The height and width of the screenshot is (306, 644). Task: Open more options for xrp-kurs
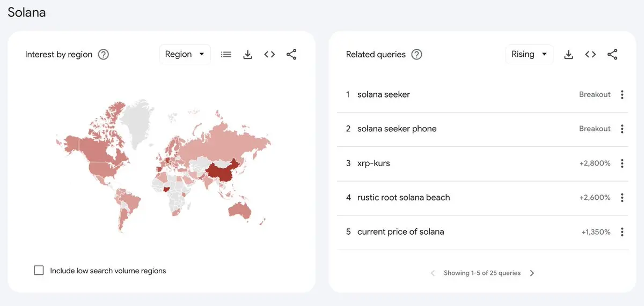click(622, 163)
